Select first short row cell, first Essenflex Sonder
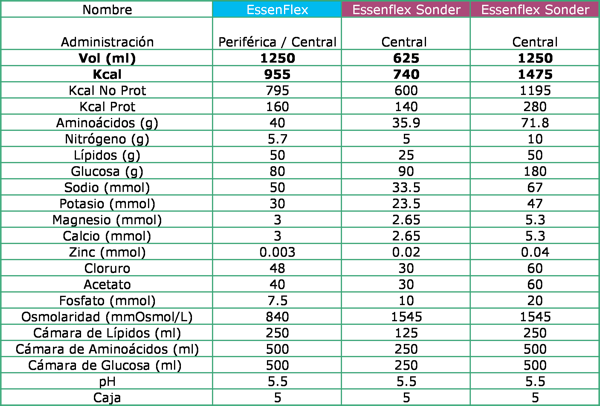 pyautogui.click(x=406, y=57)
